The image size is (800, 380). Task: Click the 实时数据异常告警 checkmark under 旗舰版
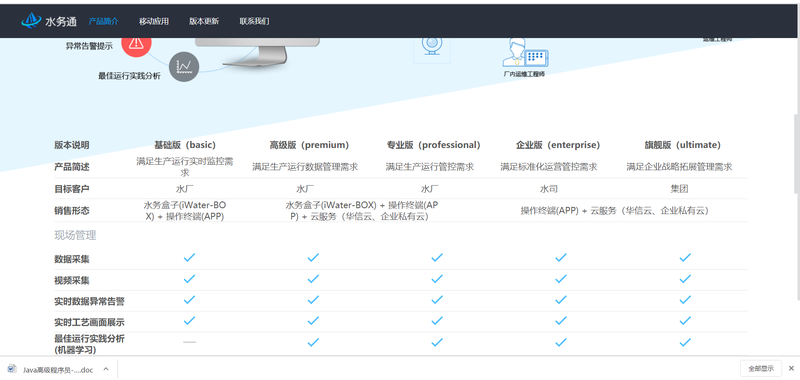pyautogui.click(x=685, y=300)
